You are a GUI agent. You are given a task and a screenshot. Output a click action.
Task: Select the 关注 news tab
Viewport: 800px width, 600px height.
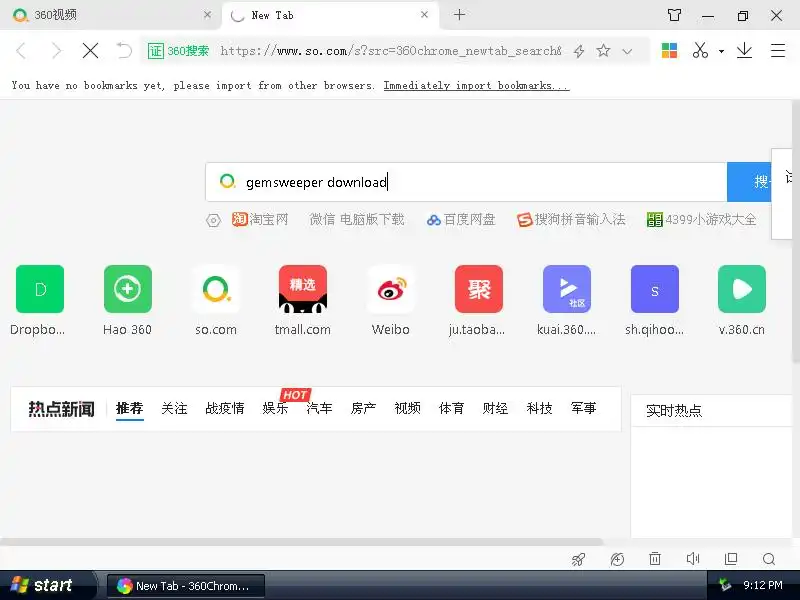tap(174, 408)
